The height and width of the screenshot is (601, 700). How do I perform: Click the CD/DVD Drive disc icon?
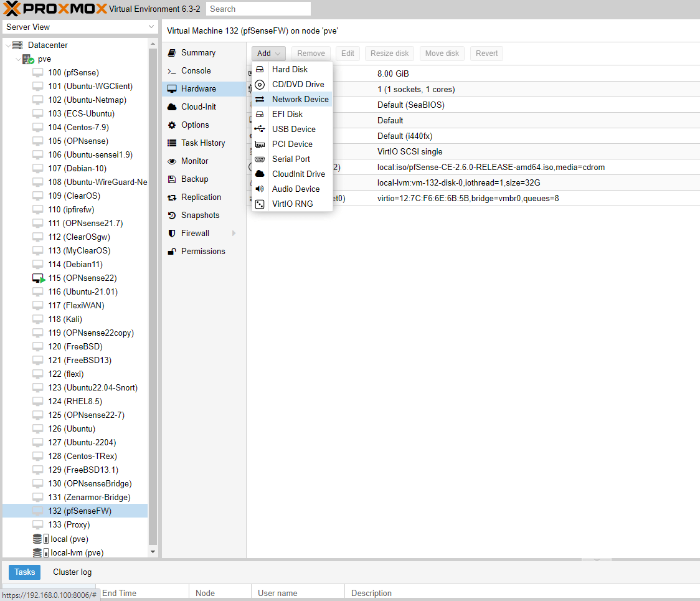coord(260,85)
